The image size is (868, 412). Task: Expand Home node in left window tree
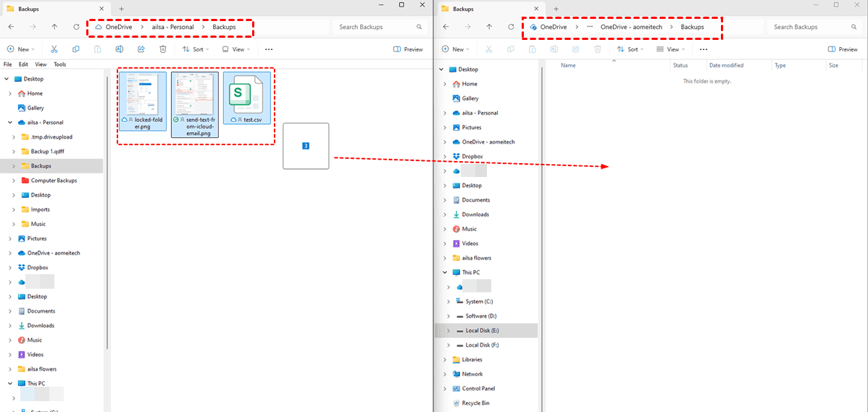click(11, 94)
